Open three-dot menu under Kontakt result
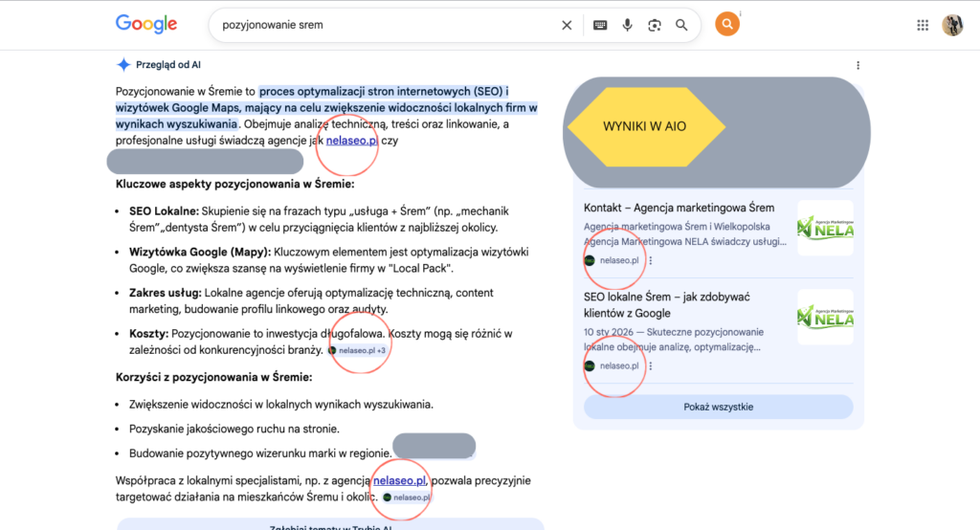980x530 pixels. click(x=651, y=260)
